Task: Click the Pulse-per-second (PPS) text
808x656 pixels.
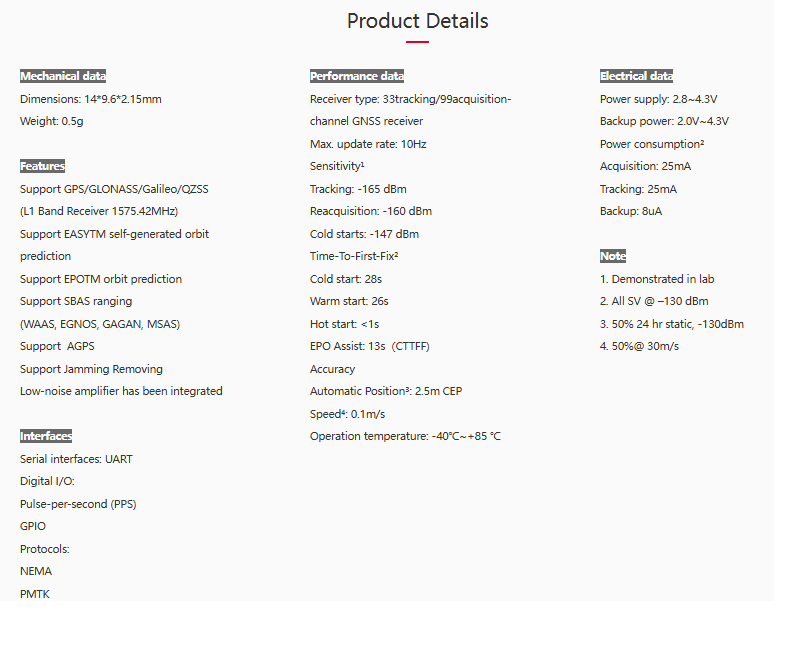Action: [x=78, y=504]
